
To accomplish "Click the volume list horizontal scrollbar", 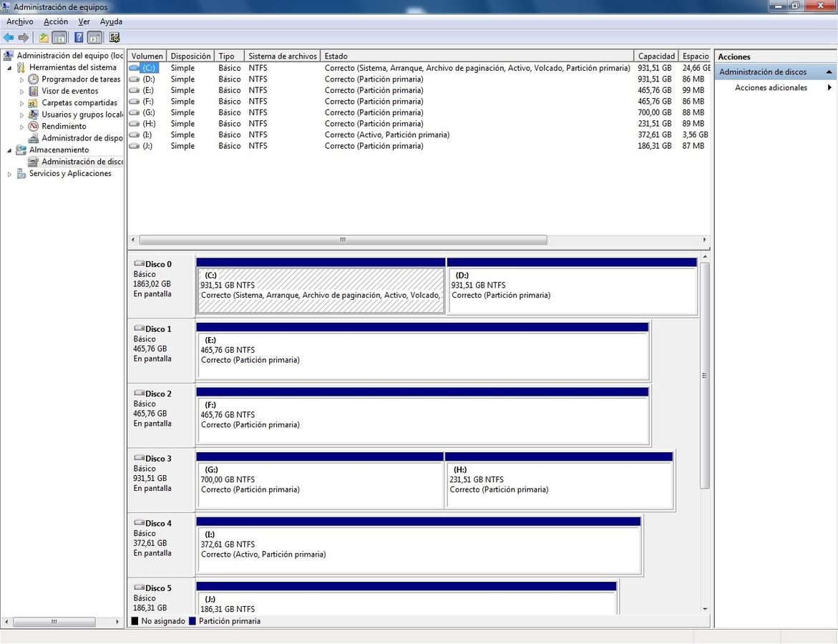I will [x=342, y=240].
